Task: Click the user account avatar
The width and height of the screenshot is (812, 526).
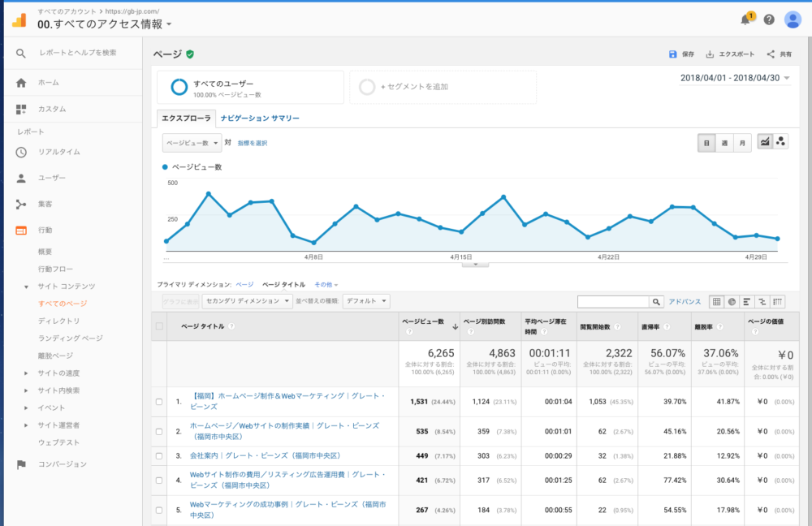Action: [x=793, y=20]
